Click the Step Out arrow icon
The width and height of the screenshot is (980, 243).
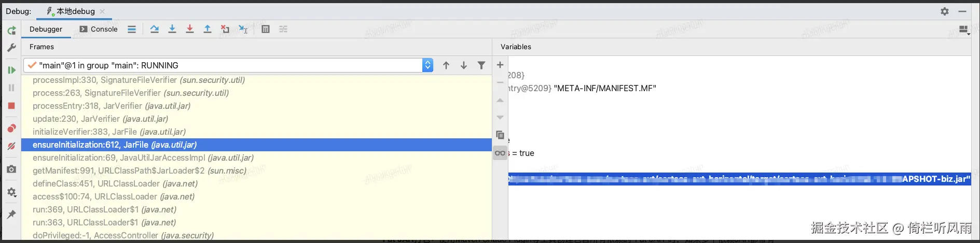[x=208, y=29]
